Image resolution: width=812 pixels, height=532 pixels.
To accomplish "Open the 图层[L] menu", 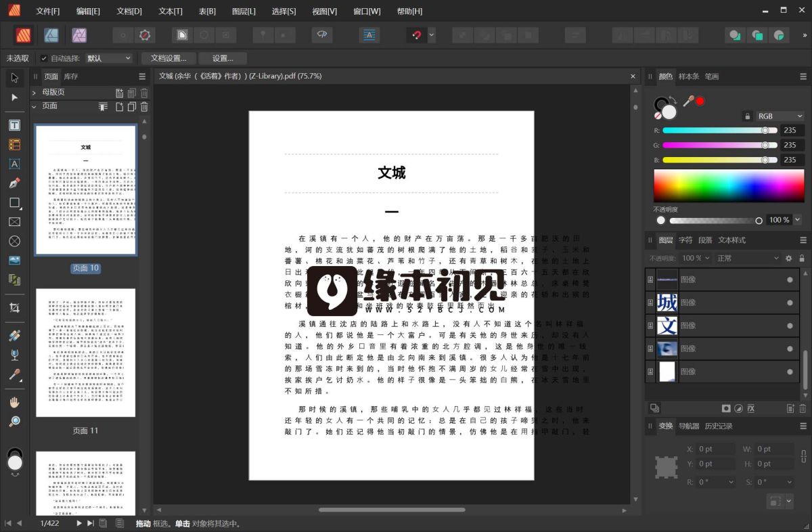I will tap(244, 11).
